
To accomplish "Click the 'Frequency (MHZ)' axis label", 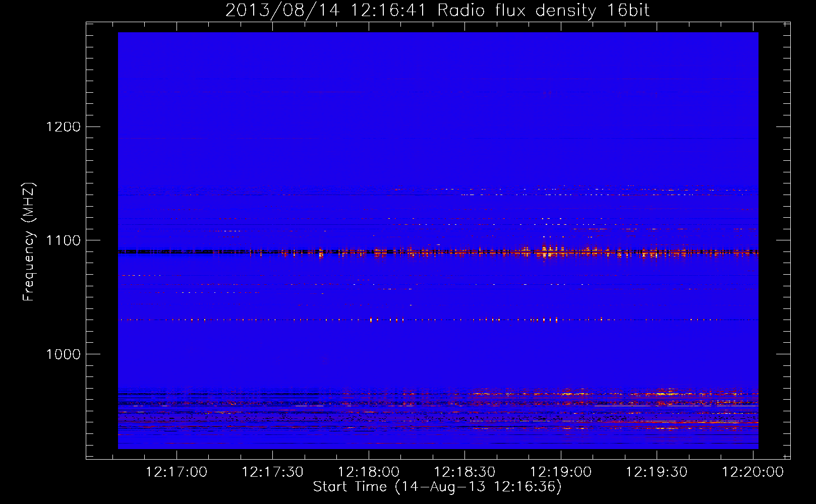I will tap(29, 242).
